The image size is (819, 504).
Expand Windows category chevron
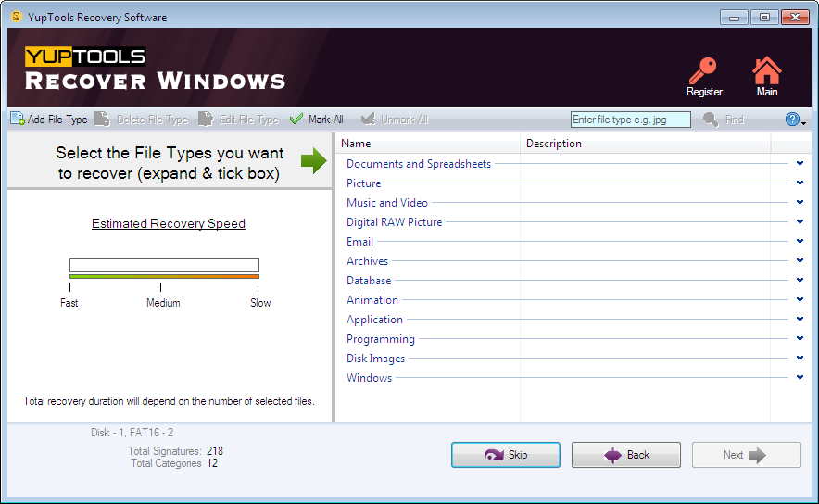point(800,377)
